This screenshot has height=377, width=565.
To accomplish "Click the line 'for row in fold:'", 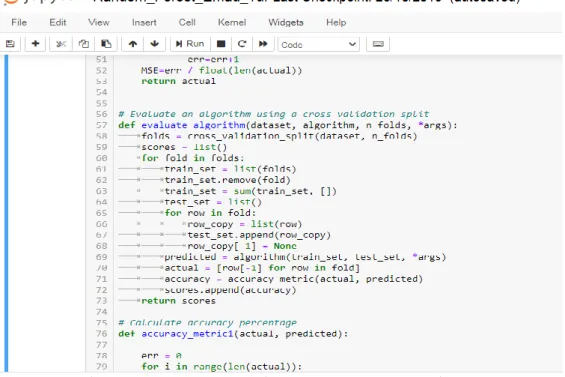I will point(210,213).
